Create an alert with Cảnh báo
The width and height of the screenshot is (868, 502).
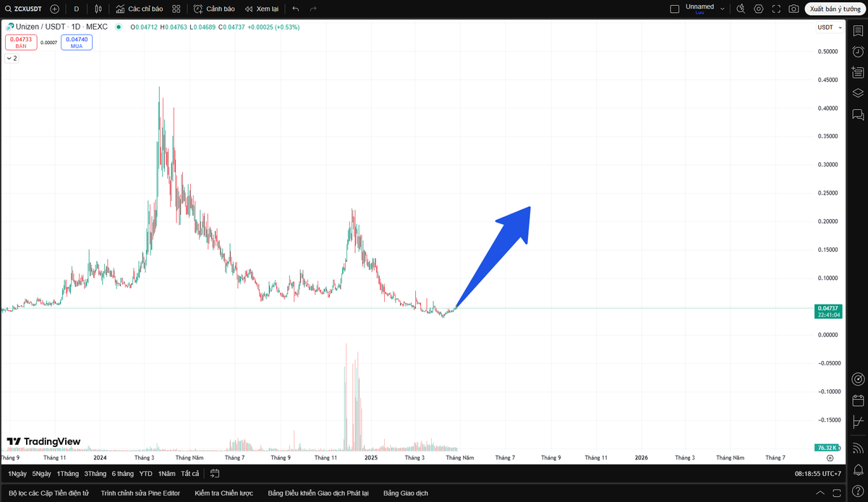point(214,9)
